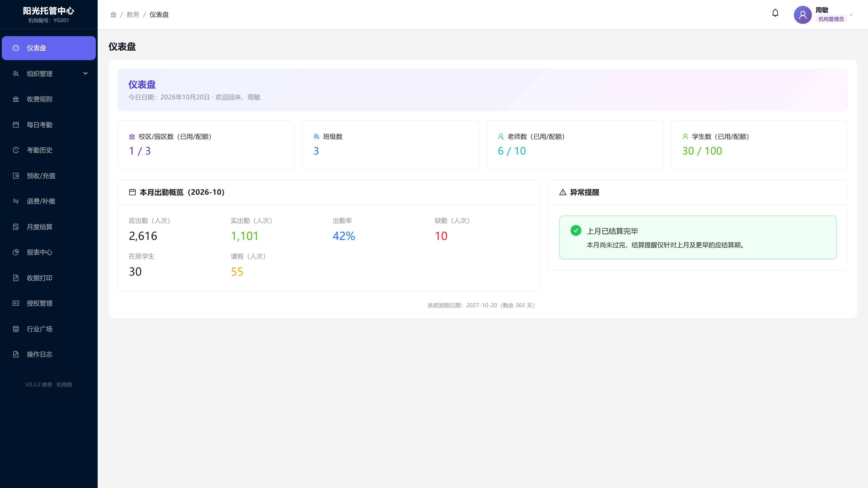Screen dimensions: 868x488
Task: Click the 缺勤 value 10
Action: [x=441, y=236]
